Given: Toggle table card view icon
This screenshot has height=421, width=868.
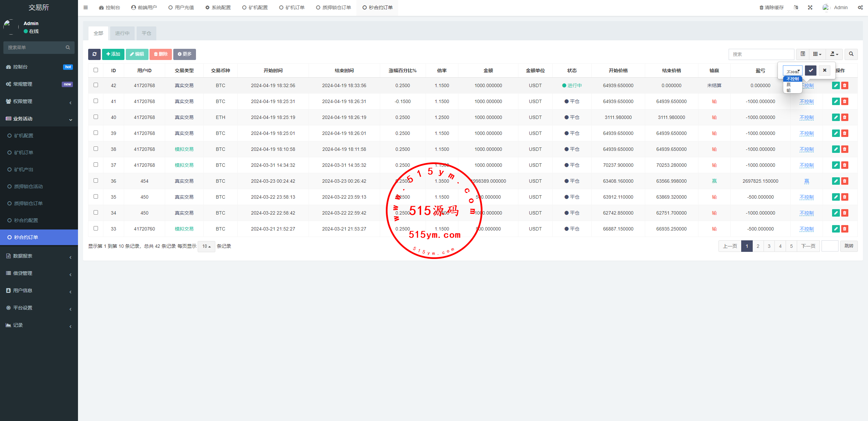Looking at the screenshot, I should [803, 54].
